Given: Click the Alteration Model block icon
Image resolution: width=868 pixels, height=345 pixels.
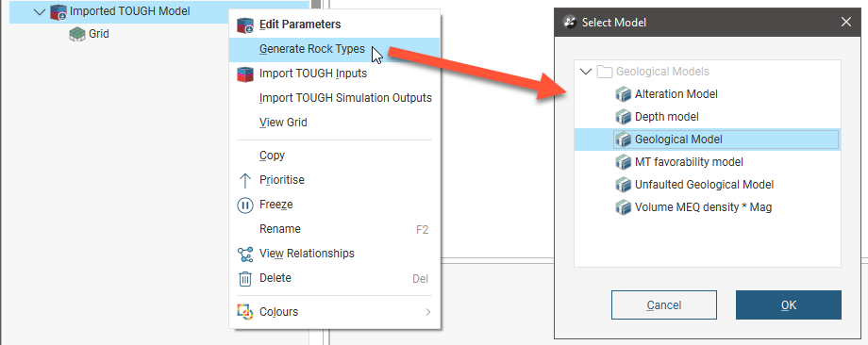Looking at the screenshot, I should [624, 94].
